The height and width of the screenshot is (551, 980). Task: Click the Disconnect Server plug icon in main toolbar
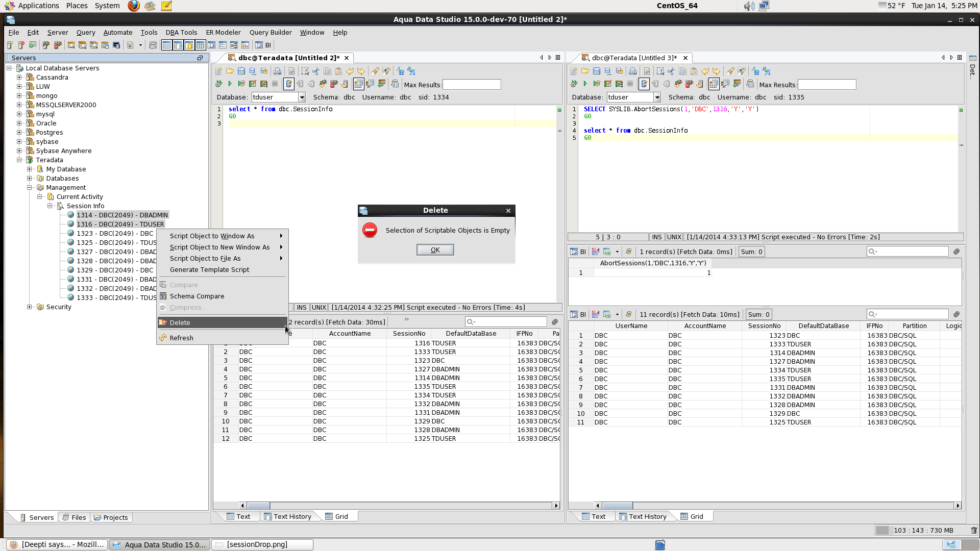coord(58,45)
